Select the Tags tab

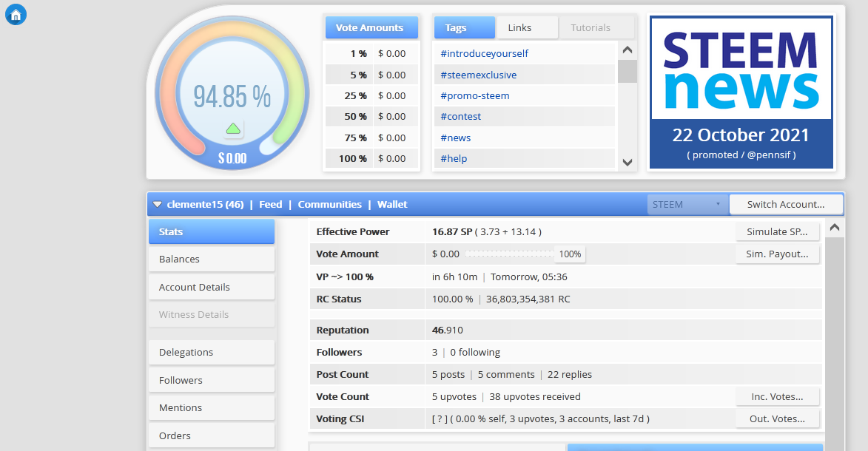[x=465, y=27]
